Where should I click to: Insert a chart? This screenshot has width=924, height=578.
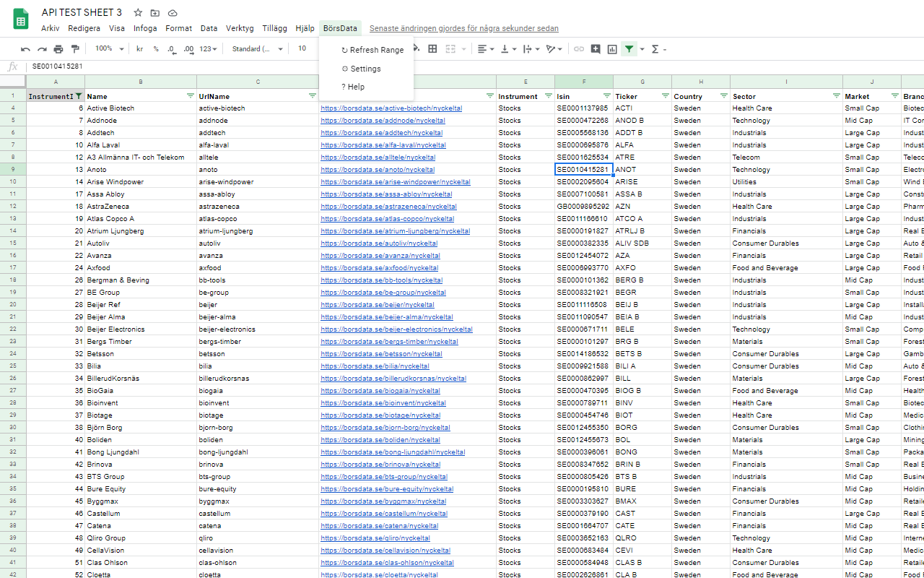tap(612, 49)
